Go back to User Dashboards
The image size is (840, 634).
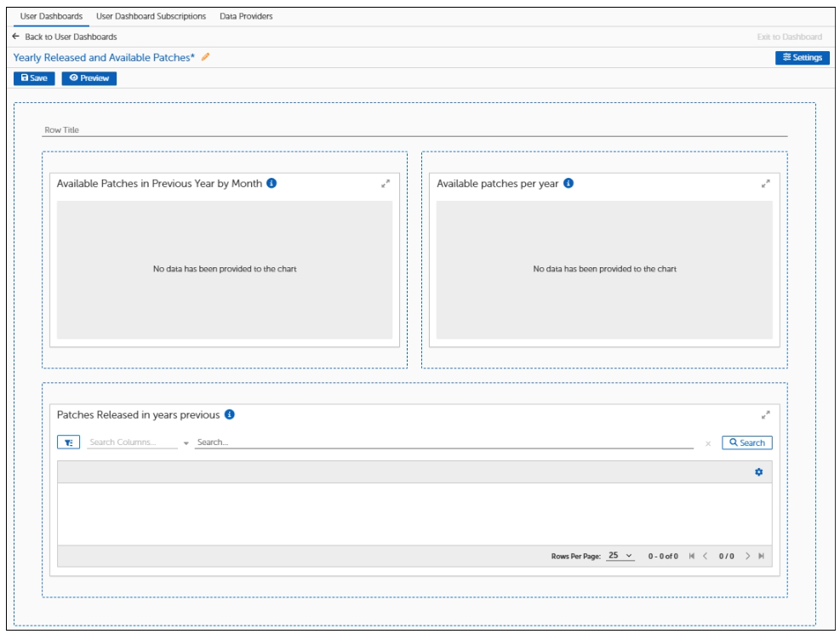pyautogui.click(x=65, y=37)
